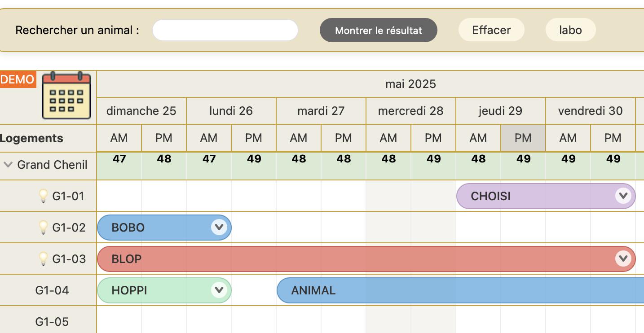
Task: Select the lundi 26 day header
Action: point(231,111)
